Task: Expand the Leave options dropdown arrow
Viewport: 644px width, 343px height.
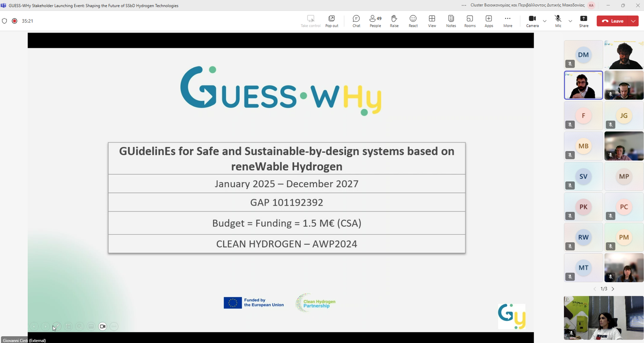Action: [x=634, y=21]
